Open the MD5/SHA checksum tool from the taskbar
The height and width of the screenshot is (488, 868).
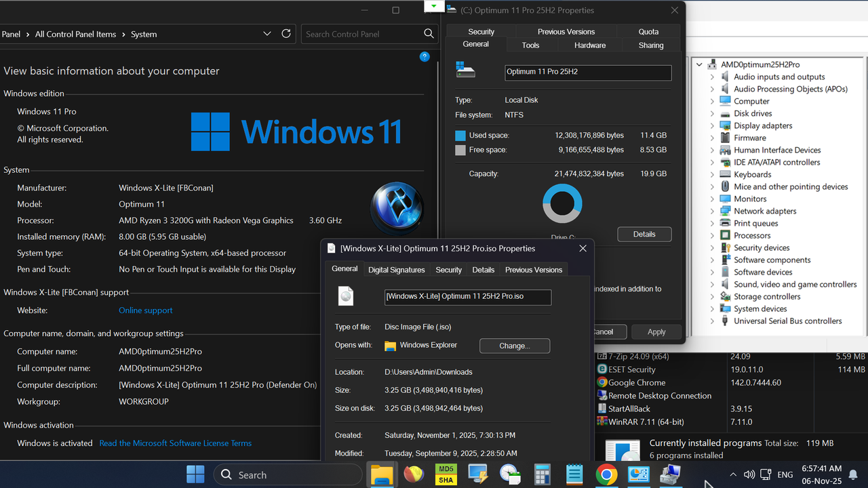[446, 474]
